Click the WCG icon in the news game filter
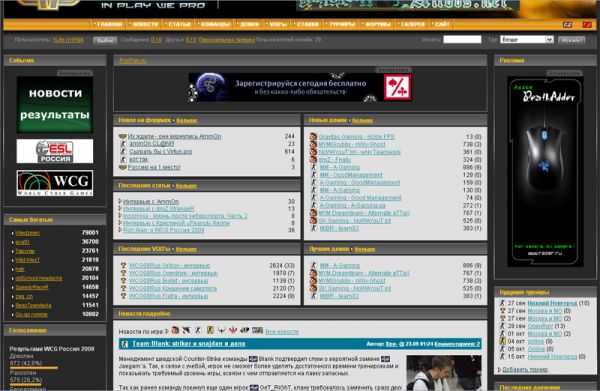This screenshot has width=600, height=391. click(x=258, y=330)
